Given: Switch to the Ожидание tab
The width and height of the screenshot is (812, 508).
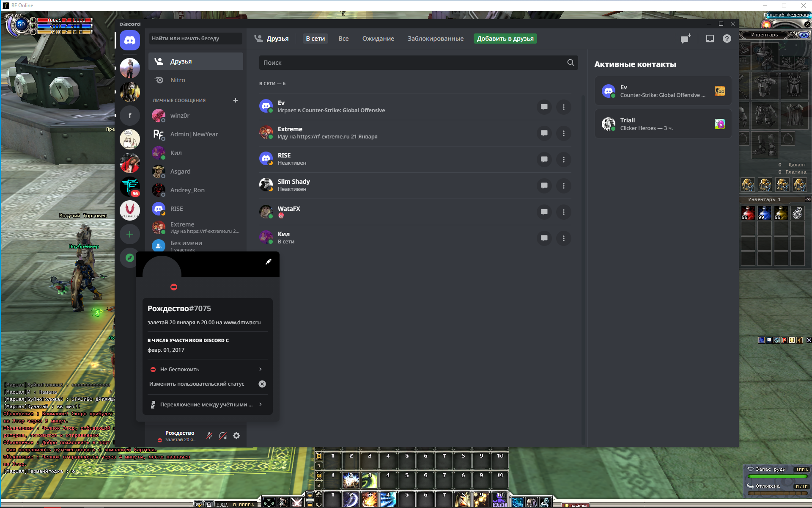Looking at the screenshot, I should (x=378, y=39).
